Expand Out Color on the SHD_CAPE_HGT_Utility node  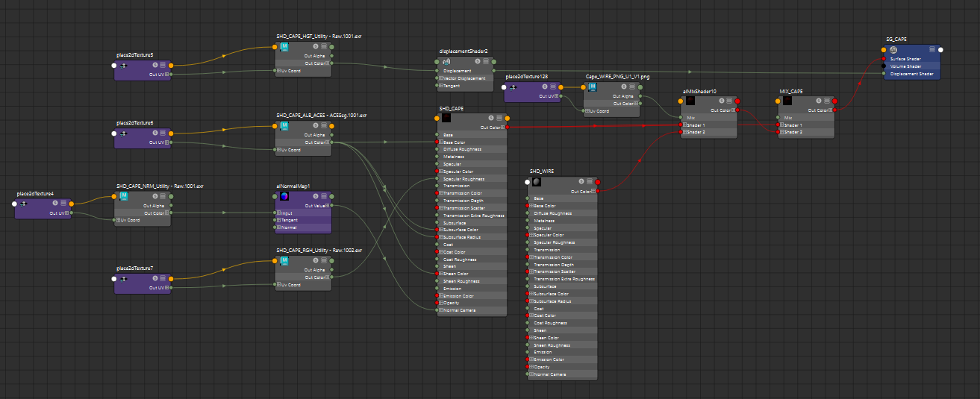coord(326,63)
